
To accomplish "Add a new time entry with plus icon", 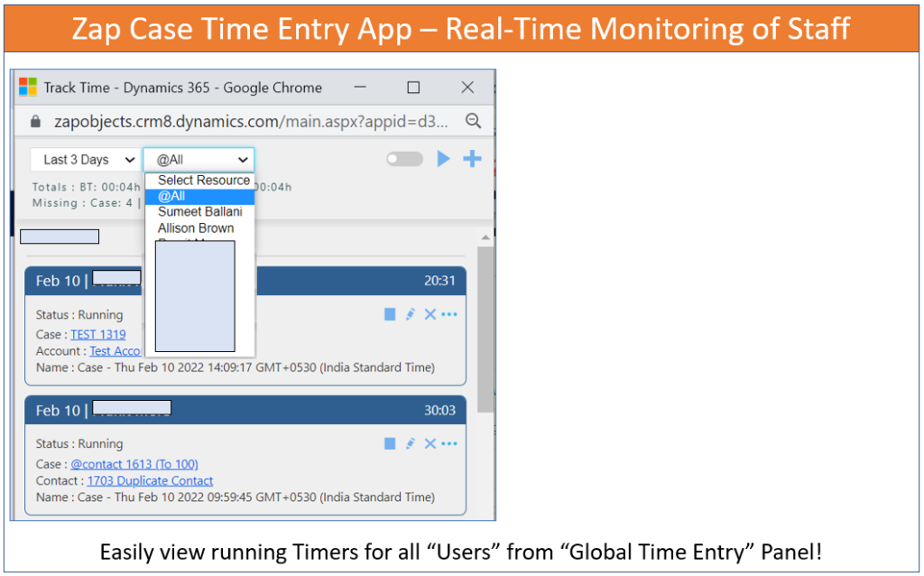I will coord(472,159).
